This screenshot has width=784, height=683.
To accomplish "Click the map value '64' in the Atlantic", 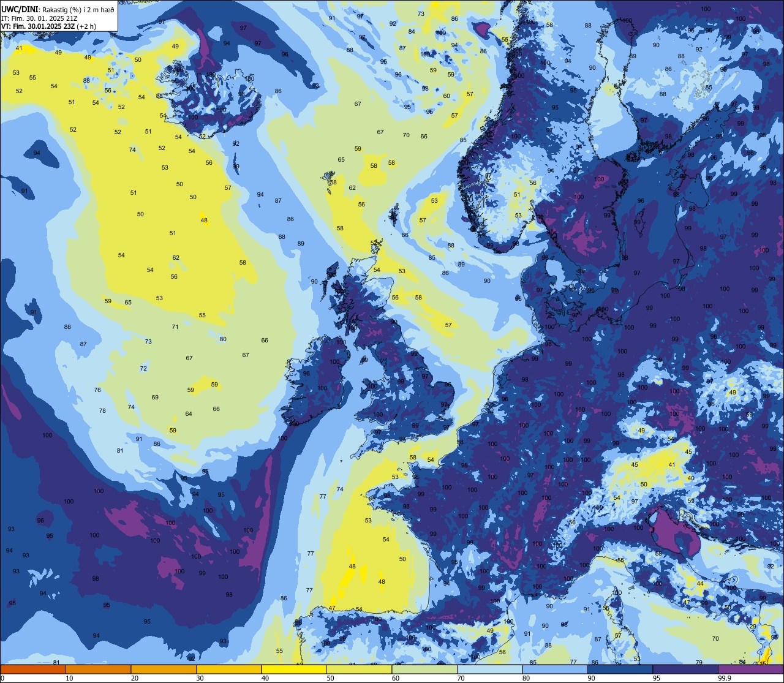I will 189,414.
